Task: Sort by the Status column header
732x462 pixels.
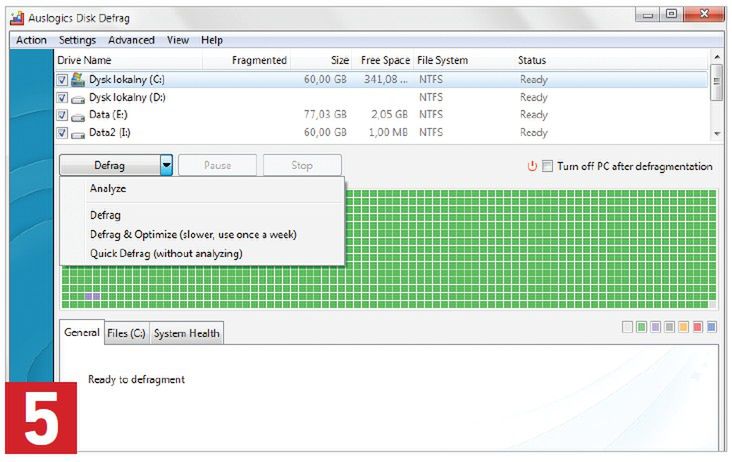Action: [532, 60]
